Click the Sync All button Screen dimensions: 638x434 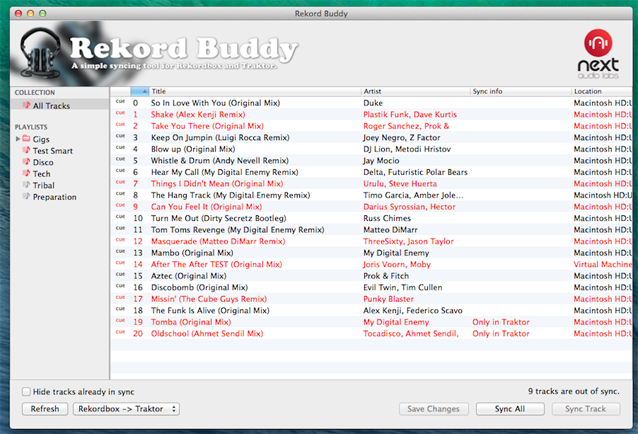[x=510, y=409]
